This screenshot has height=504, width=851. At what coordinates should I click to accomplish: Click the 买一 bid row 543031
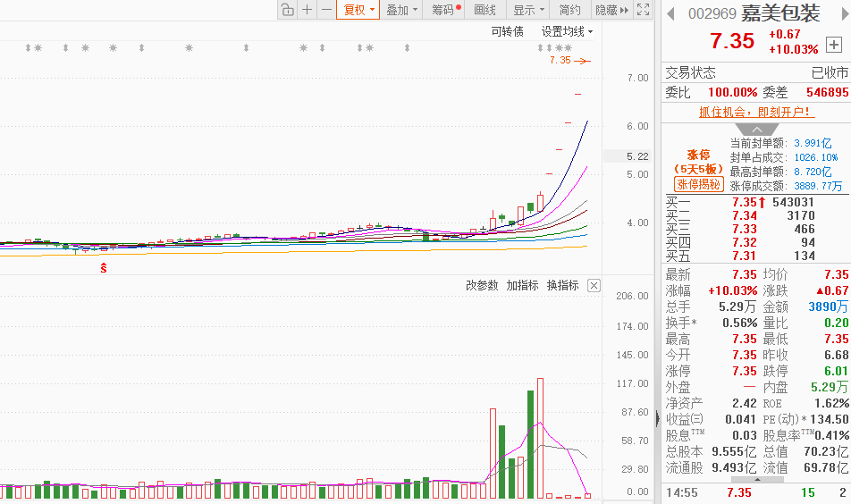coord(756,202)
